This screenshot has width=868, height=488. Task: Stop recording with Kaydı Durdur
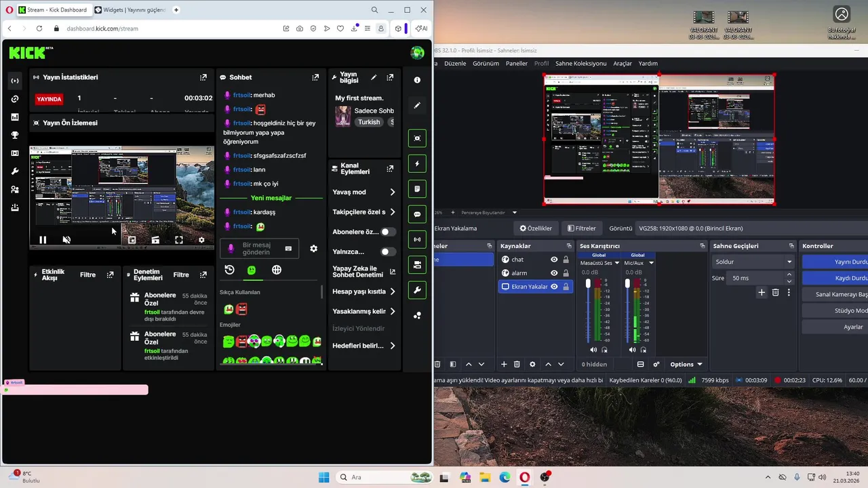tap(835, 278)
